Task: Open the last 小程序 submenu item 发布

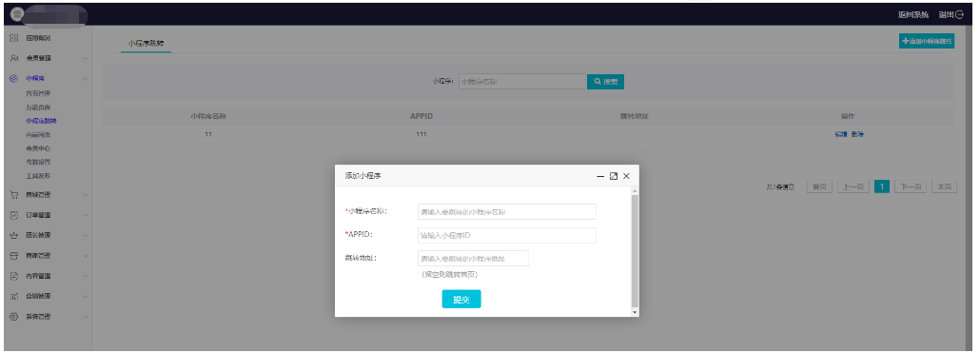Action: (38, 176)
